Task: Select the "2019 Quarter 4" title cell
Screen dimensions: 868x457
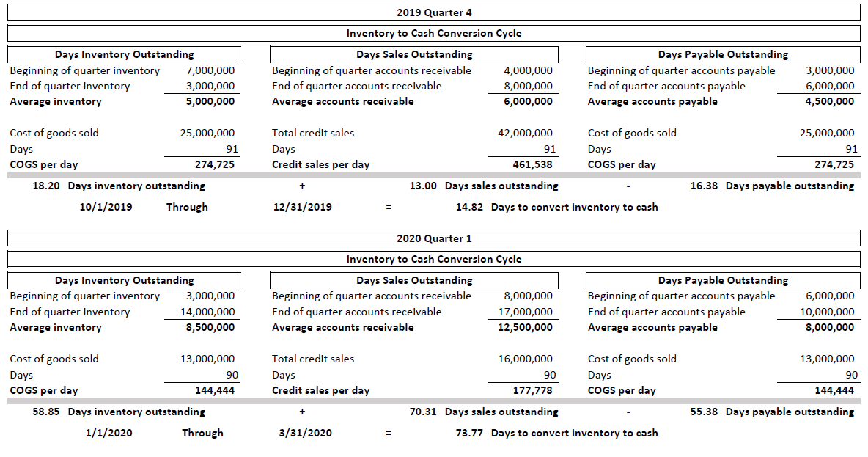Action: [433, 12]
